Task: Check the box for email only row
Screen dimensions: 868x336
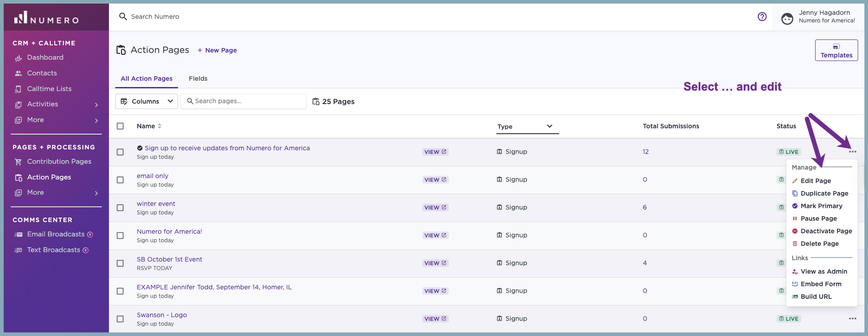Action: click(120, 180)
